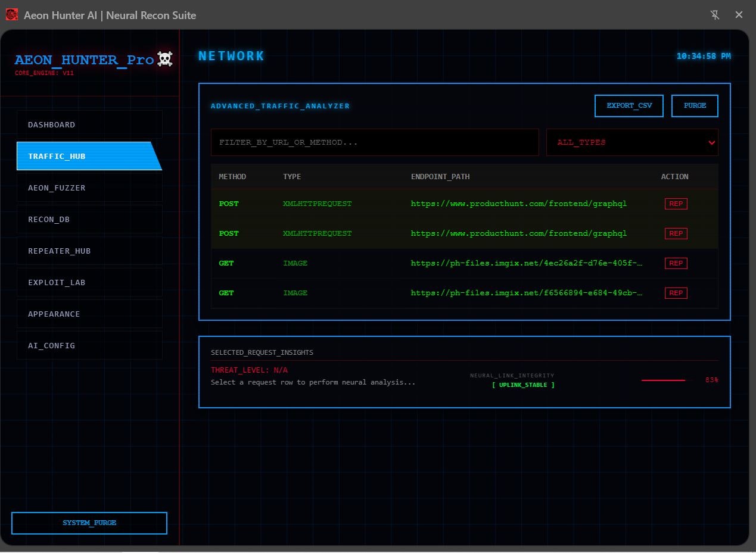This screenshot has height=553, width=756.
Task: Toggle the always-on-top pin icon
Action: pos(714,14)
